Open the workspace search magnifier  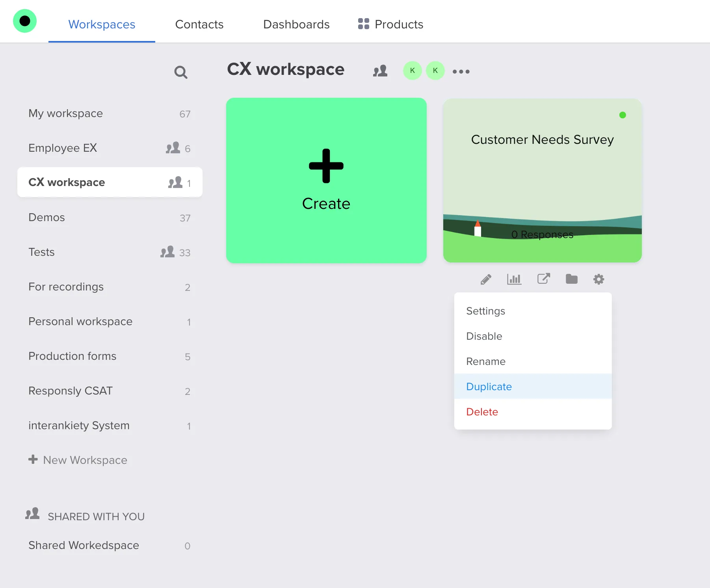point(181,72)
